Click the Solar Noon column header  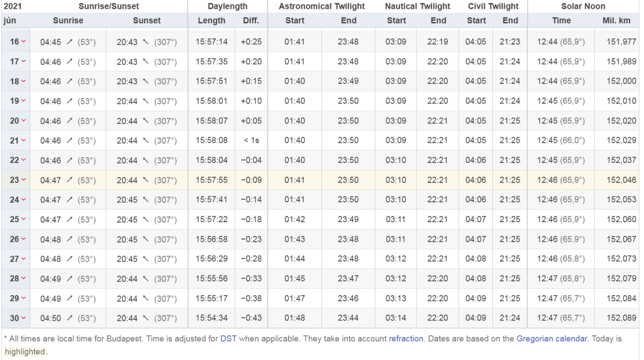[x=583, y=6]
